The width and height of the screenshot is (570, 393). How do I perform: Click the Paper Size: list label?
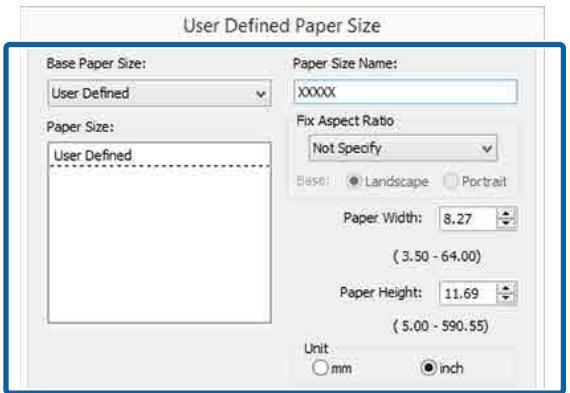coord(80,127)
